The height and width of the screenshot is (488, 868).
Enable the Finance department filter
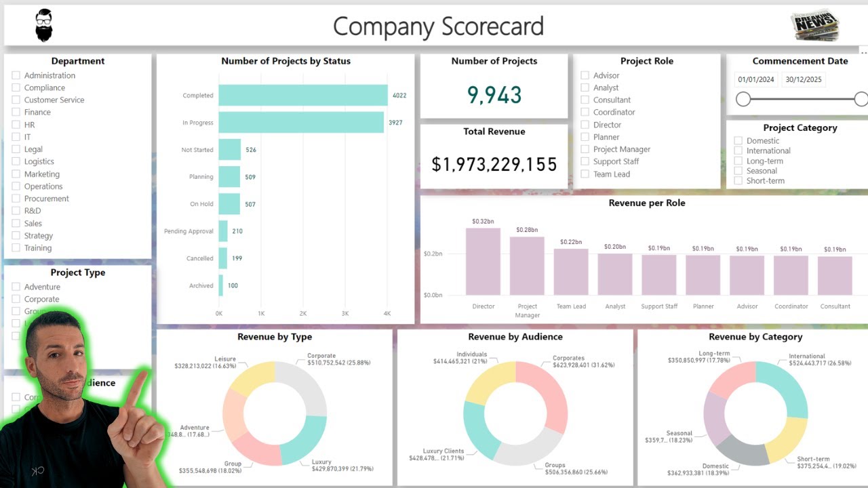[16, 113]
